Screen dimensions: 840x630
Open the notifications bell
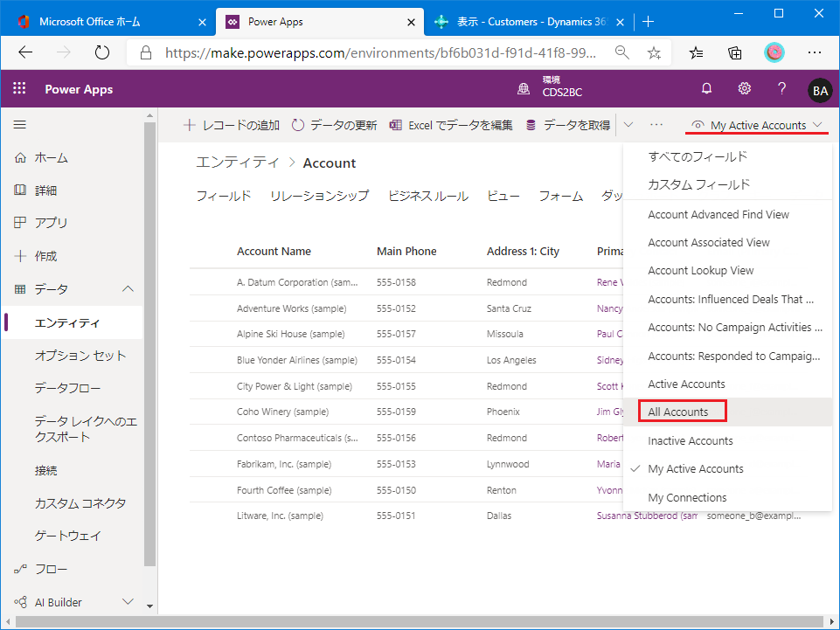(706, 89)
